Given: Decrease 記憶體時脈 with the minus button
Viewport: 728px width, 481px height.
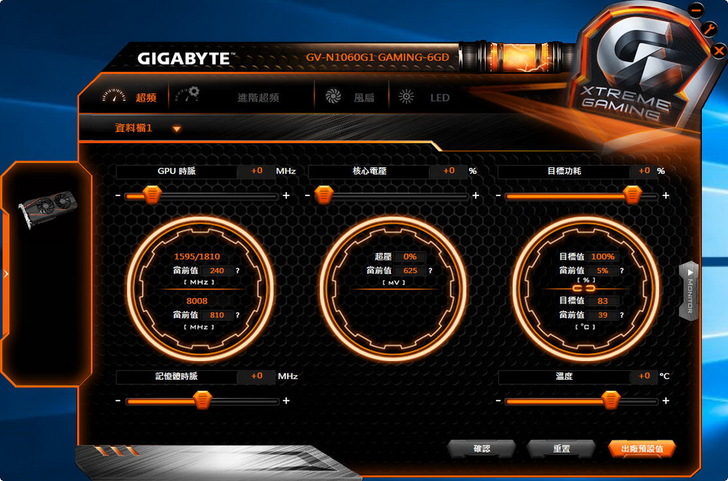Looking at the screenshot, I should click(118, 401).
